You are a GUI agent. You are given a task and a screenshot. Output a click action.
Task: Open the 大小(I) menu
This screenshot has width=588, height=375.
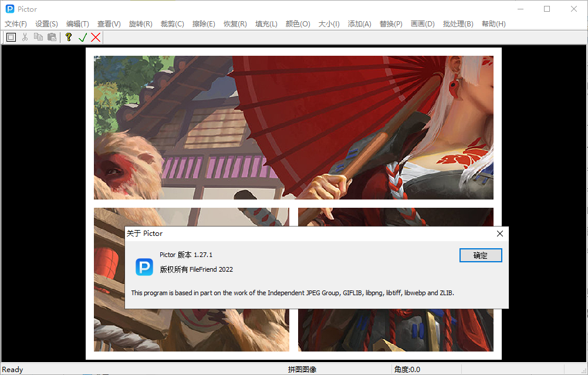coord(329,24)
